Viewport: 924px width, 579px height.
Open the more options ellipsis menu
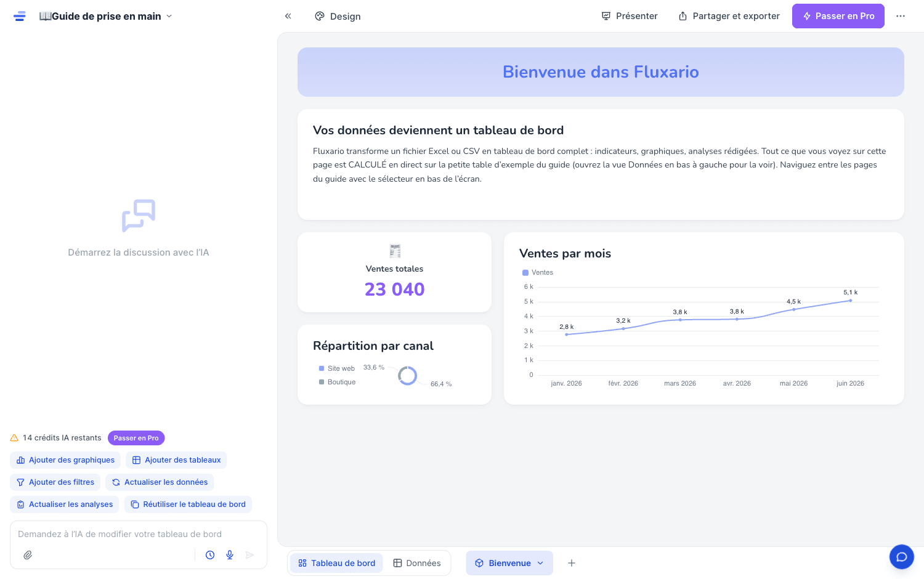pyautogui.click(x=901, y=16)
